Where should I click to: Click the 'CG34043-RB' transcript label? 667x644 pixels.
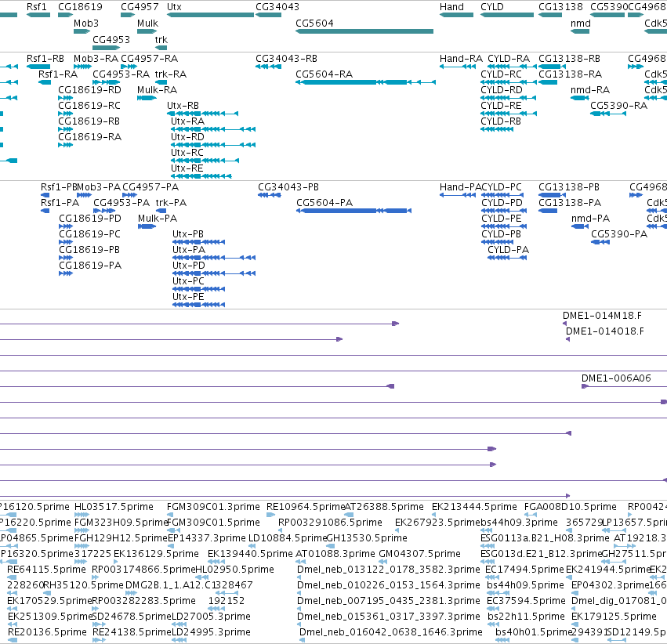tap(286, 59)
